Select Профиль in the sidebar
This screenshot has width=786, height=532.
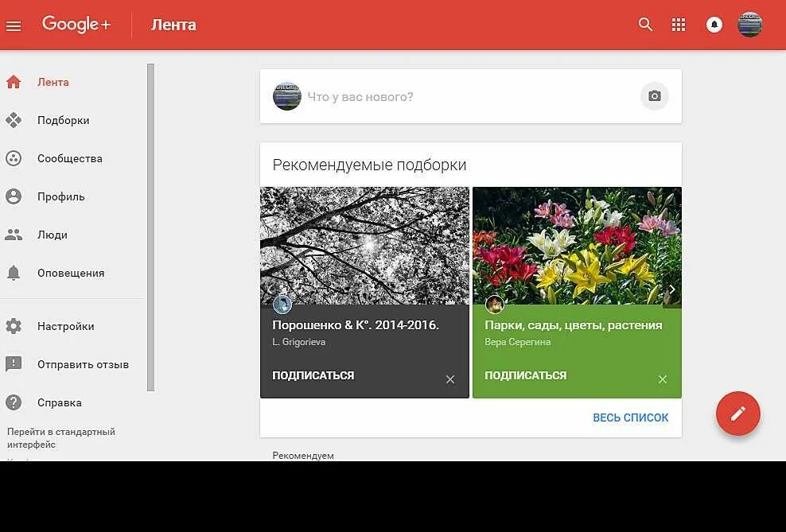pos(60,197)
